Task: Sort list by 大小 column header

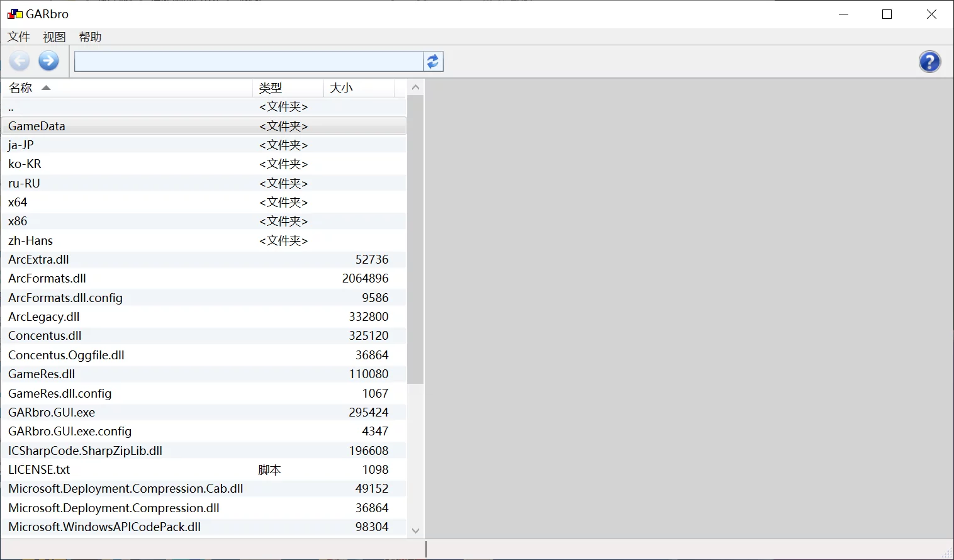Action: coord(341,88)
